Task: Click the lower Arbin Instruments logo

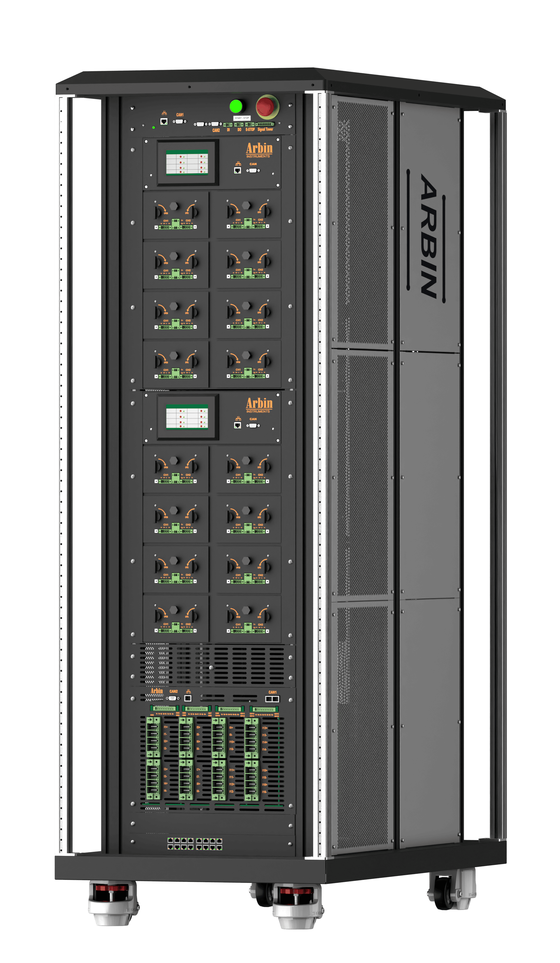Action: coord(259,405)
